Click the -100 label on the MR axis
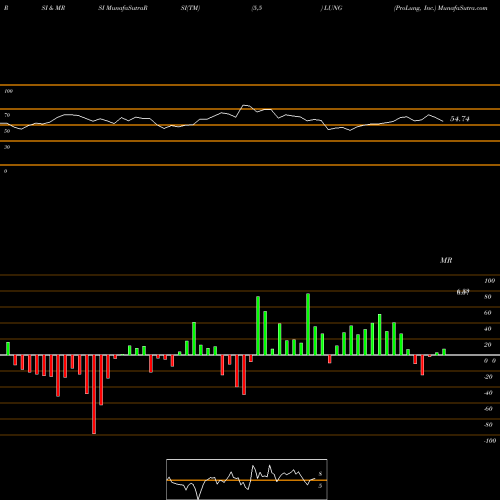Image resolution: width=500 pixels, height=500 pixels. 490,441
